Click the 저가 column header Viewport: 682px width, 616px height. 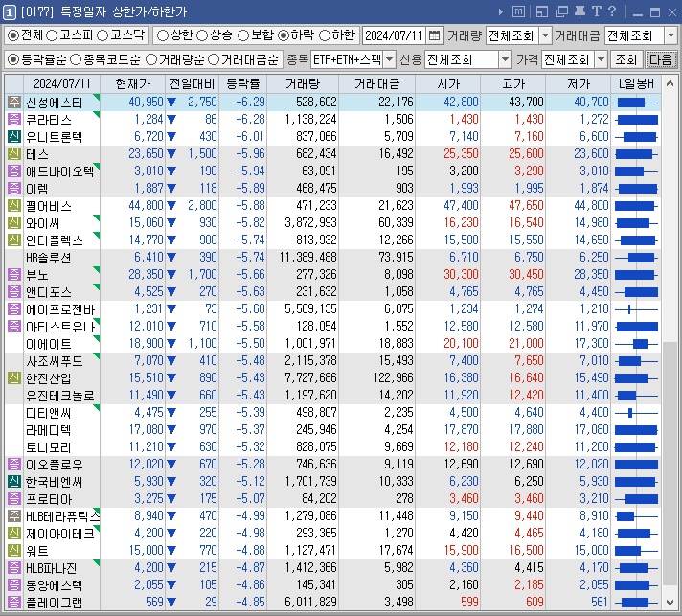(x=579, y=83)
